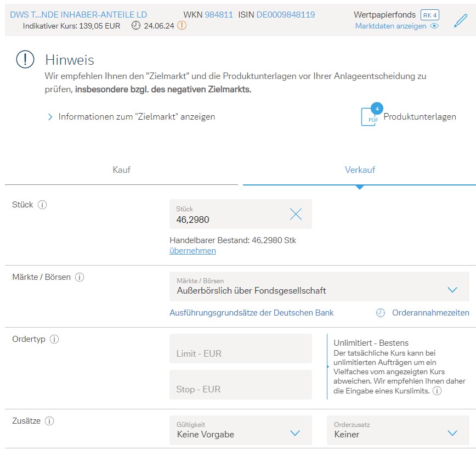Click the übernehmen link
This screenshot has height=450, width=476.
point(192,251)
